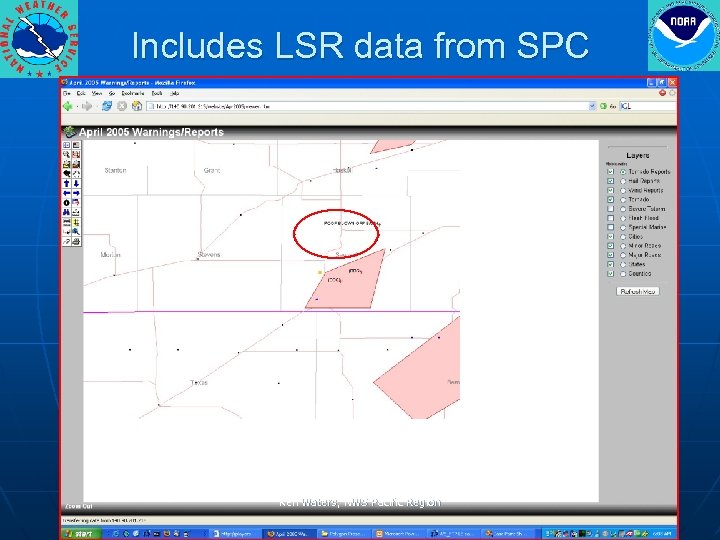This screenshot has height=540, width=720.
Task: Open the Firefox File menu
Action: [67, 93]
